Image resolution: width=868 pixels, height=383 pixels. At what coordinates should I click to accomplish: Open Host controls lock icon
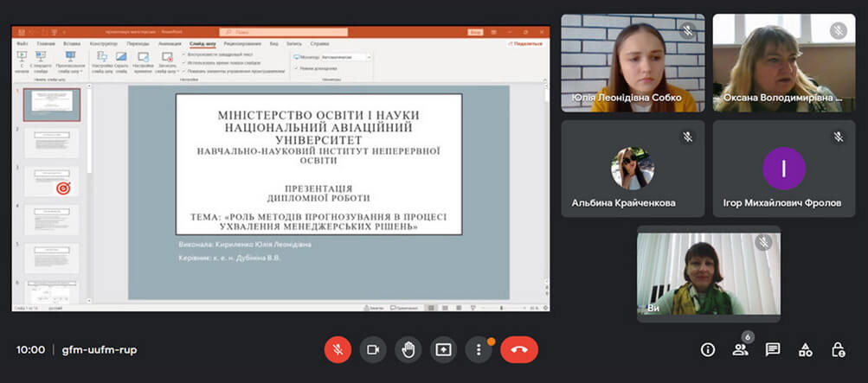click(x=838, y=349)
